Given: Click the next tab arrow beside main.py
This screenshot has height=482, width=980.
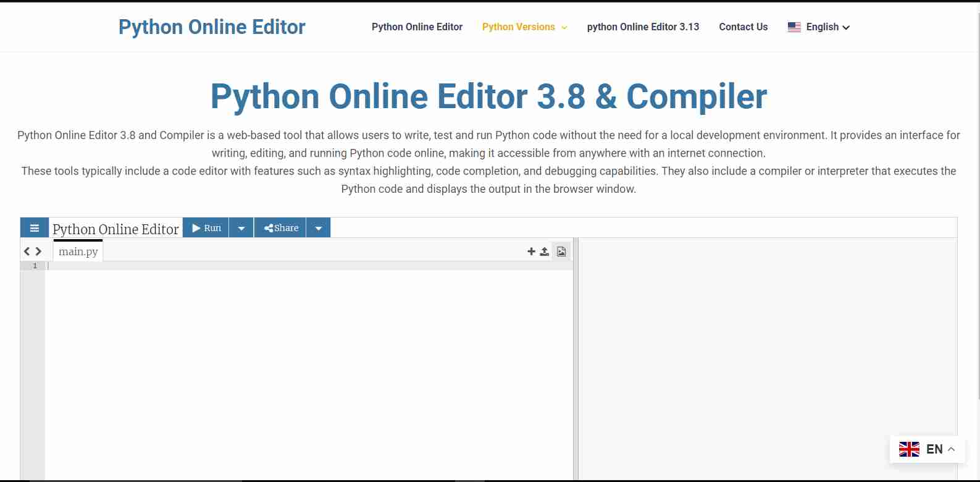Looking at the screenshot, I should (38, 252).
